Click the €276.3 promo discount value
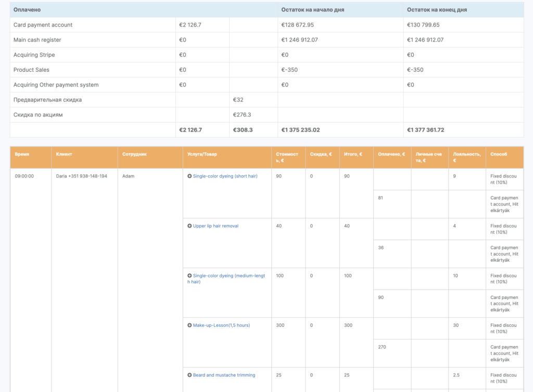 click(x=242, y=115)
